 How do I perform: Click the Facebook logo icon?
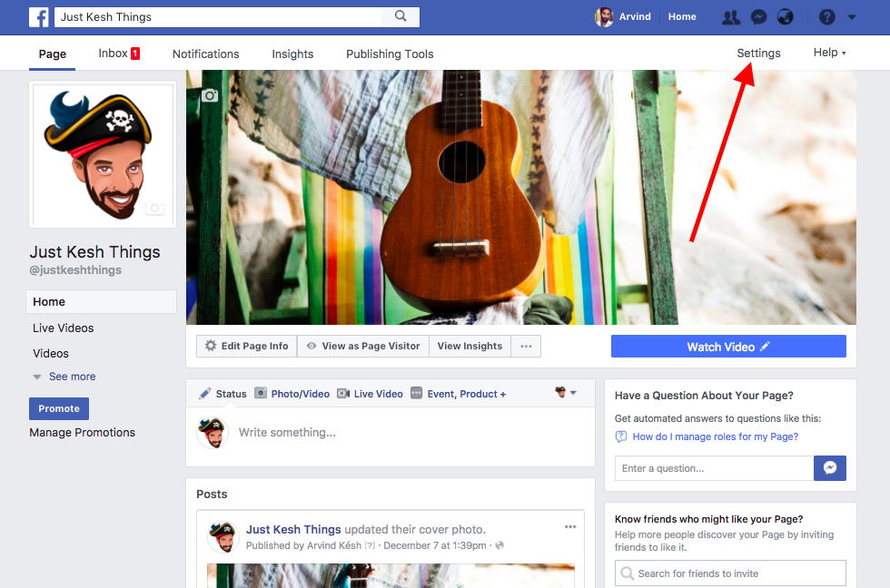pyautogui.click(x=39, y=16)
